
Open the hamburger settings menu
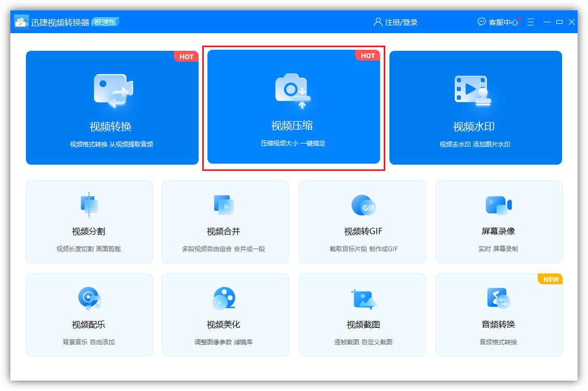tap(530, 22)
